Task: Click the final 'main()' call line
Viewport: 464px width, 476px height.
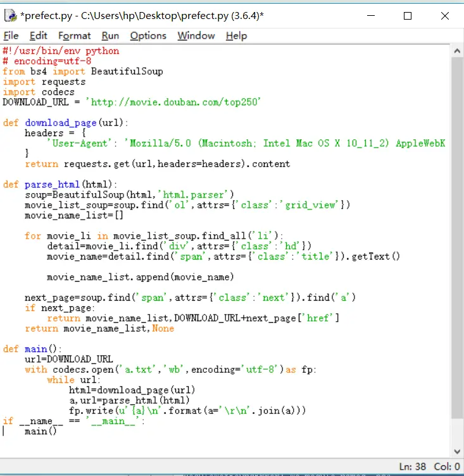Action: (x=41, y=432)
